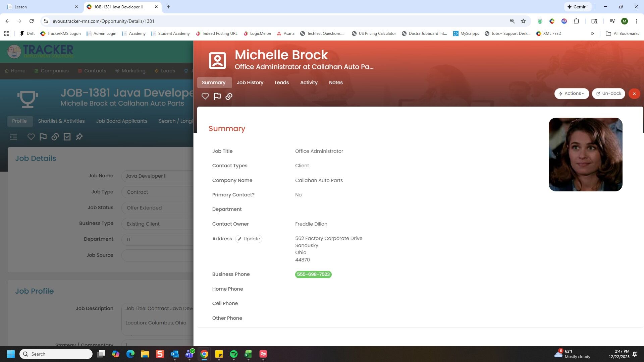This screenshot has width=644, height=362.
Task: Open Spotify from the Windows taskbar
Action: [x=234, y=354]
